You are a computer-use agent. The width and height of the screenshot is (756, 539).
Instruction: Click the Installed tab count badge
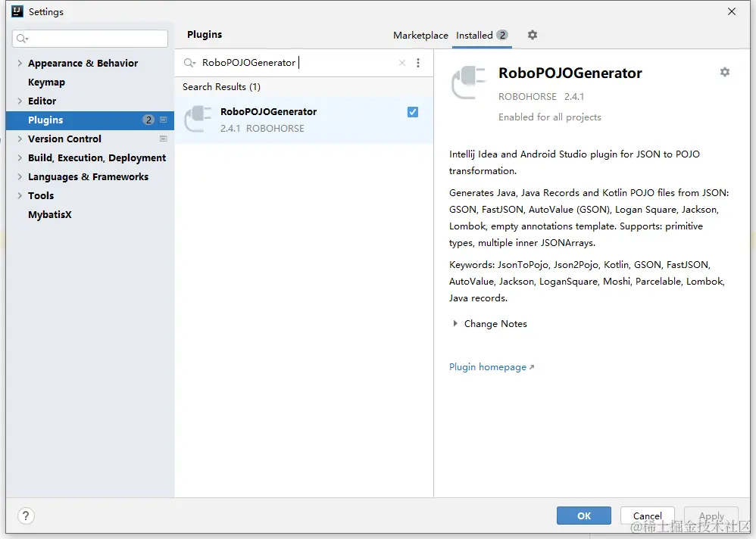coord(502,35)
